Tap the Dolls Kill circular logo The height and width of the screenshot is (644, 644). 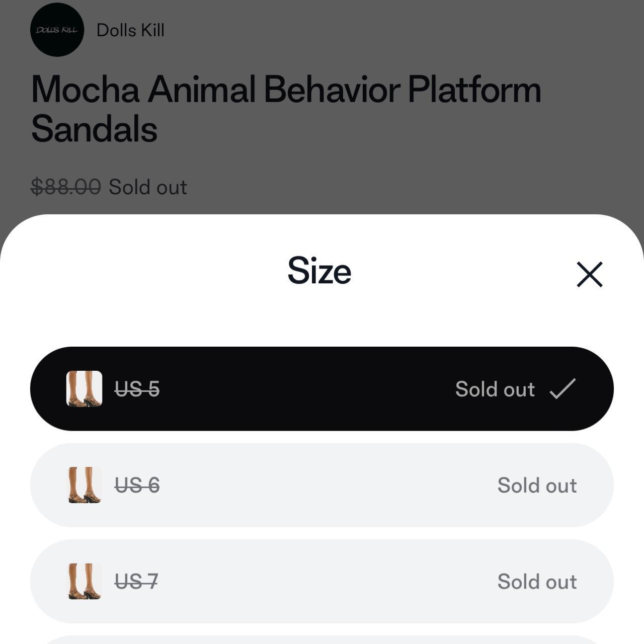click(x=57, y=30)
